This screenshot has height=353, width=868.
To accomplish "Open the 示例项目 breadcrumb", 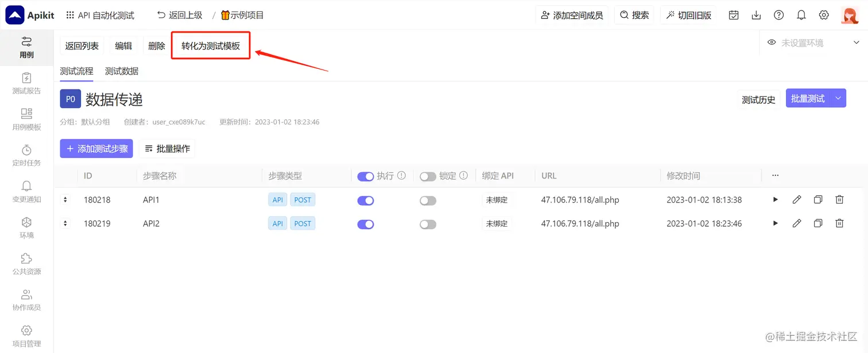I will [242, 15].
